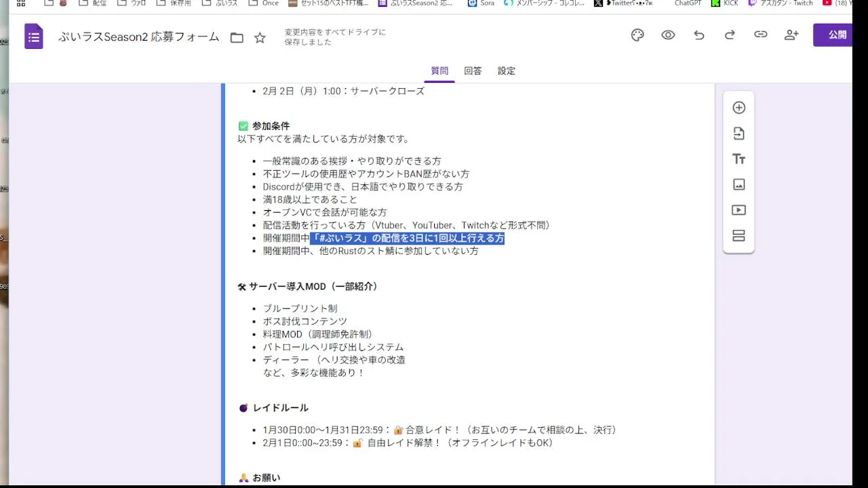
Task: Click the highlighted text 「#ぷいラス」の配信を3日に1回以上行える方
Action: pos(407,239)
